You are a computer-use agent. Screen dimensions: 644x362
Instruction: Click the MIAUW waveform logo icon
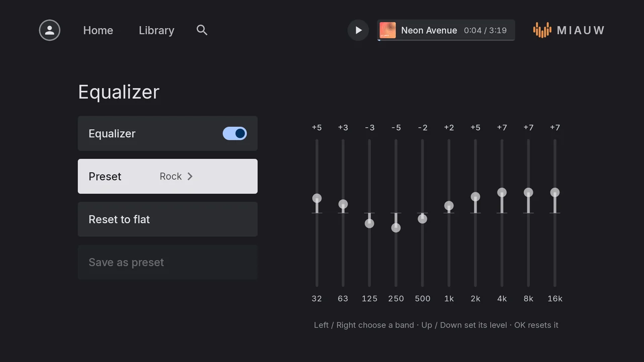coord(542,30)
